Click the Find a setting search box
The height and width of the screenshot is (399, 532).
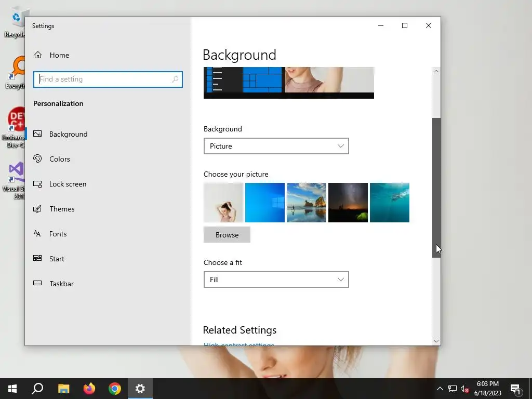pyautogui.click(x=108, y=79)
